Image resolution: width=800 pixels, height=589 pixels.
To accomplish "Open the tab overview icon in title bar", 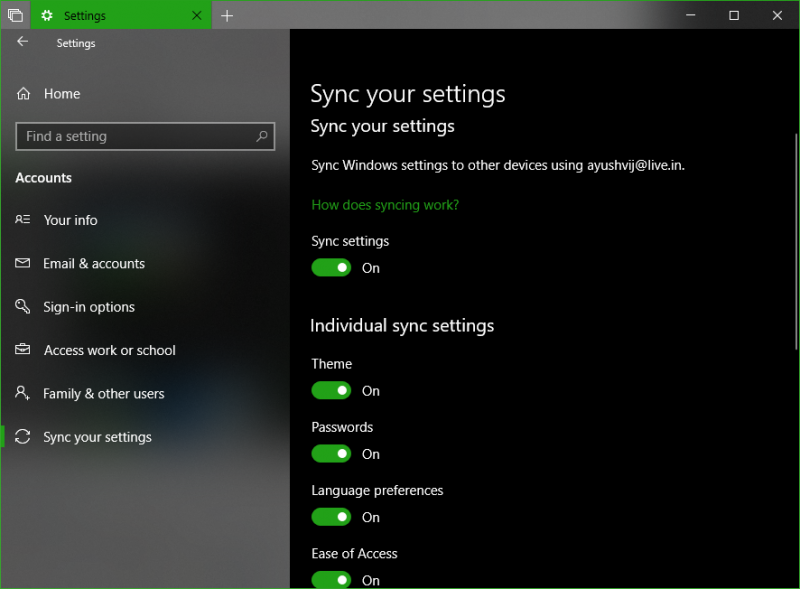I will pyautogui.click(x=15, y=16).
